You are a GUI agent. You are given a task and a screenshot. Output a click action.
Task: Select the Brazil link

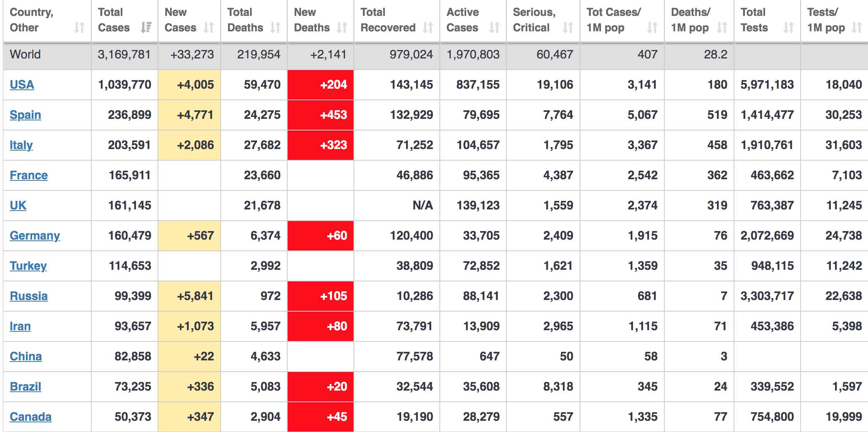pos(25,387)
